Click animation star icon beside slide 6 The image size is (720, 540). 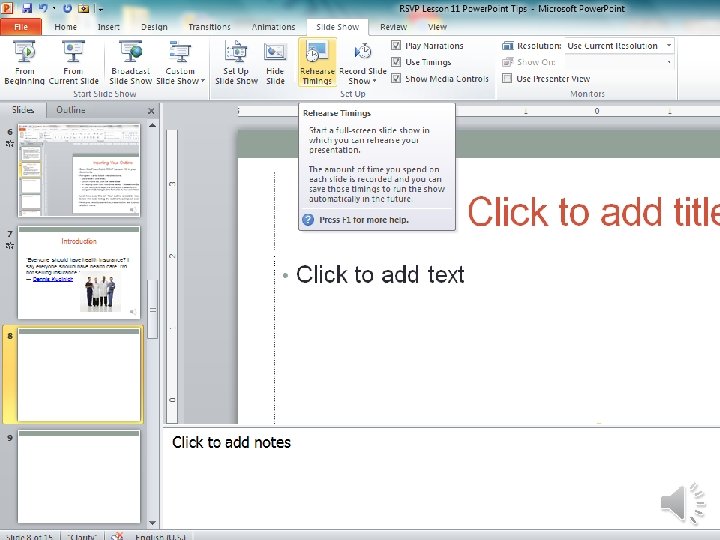(10, 143)
